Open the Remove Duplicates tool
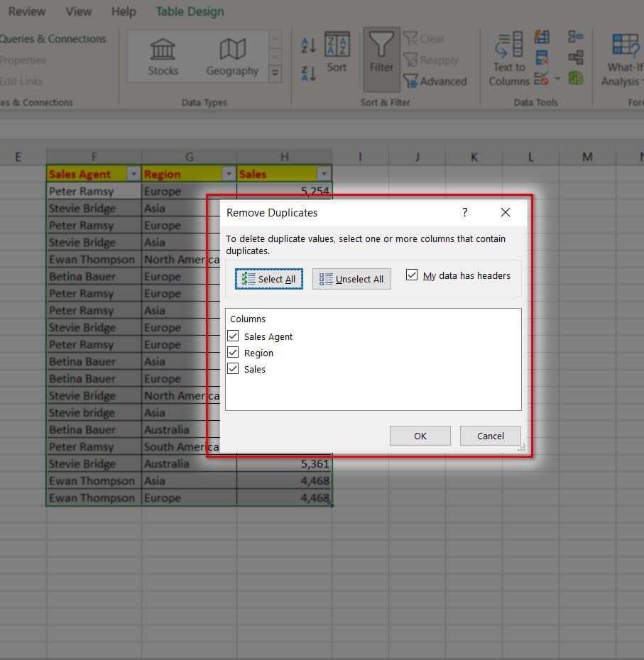This screenshot has width=644, height=660. coord(540,57)
